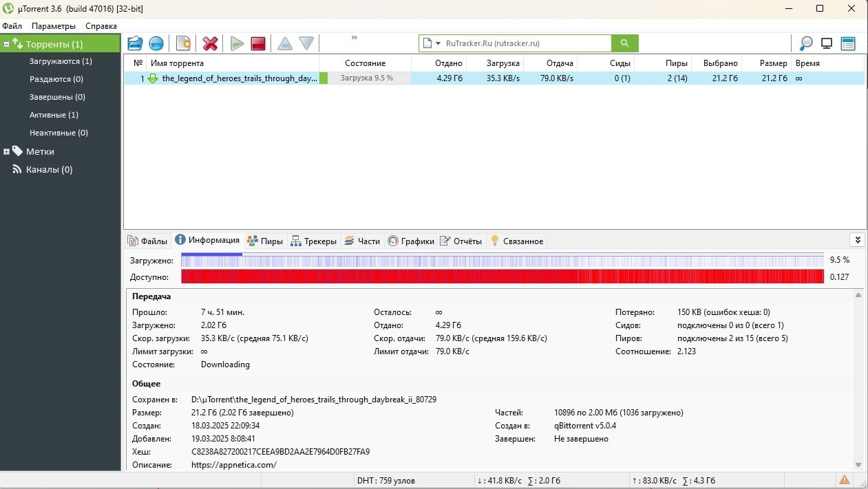Screen dimensions: 868x489
Task: Switch to the Информация tab
Action: coord(207,240)
